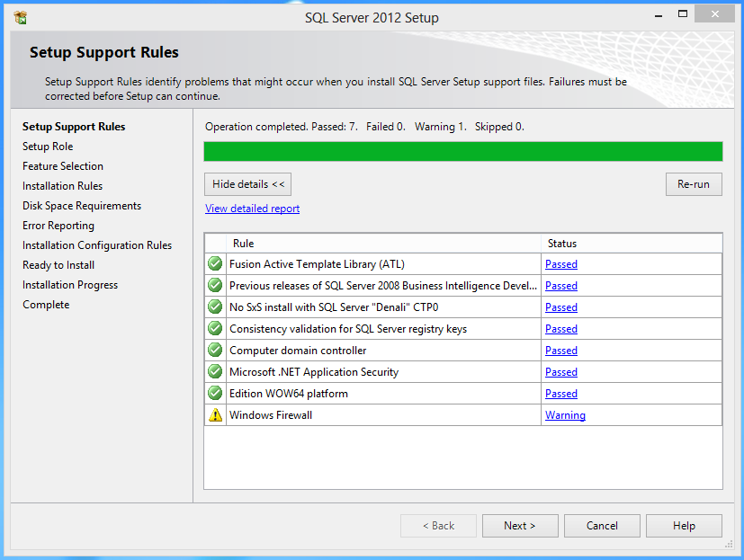Click the green completed progress bar

tap(463, 151)
